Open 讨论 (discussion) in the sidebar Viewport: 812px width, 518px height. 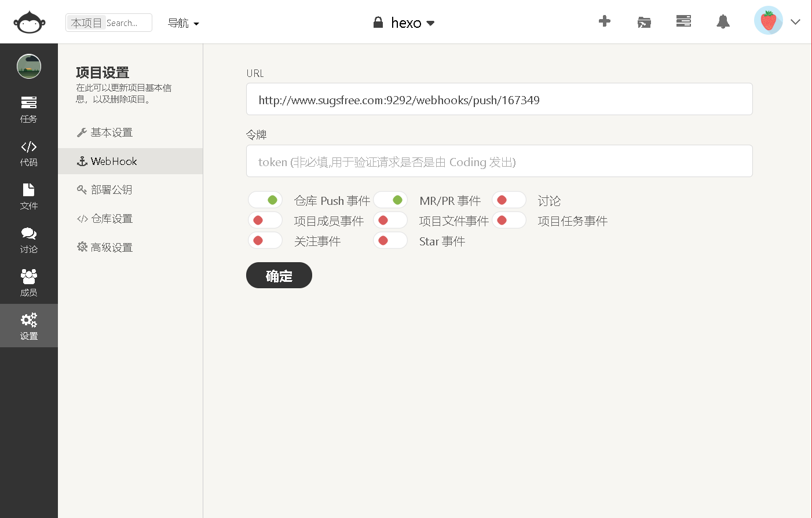click(29, 240)
